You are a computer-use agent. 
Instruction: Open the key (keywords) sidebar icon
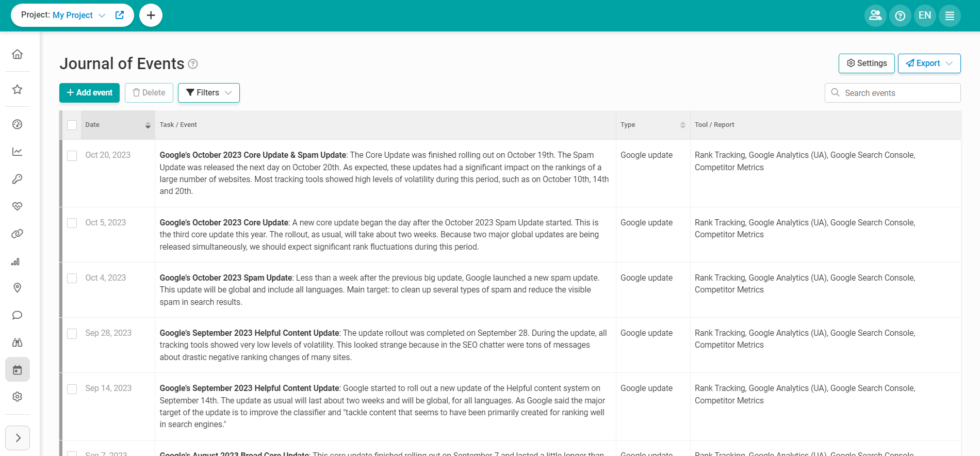click(x=18, y=179)
